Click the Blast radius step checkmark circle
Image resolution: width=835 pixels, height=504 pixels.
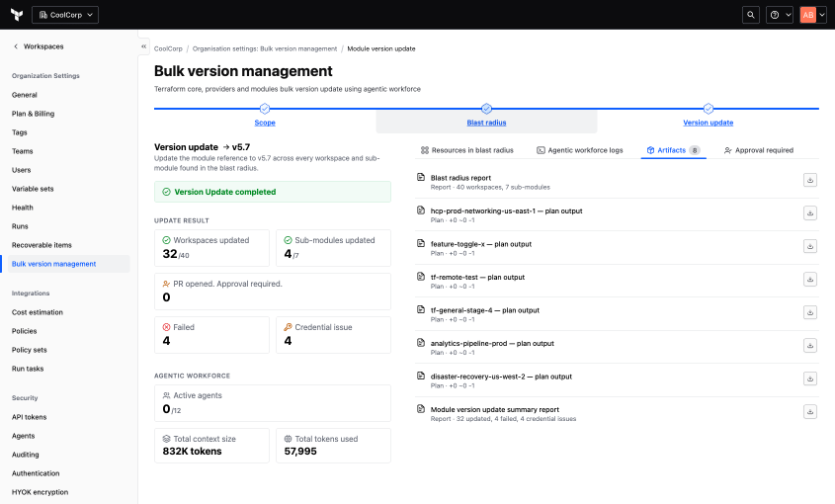pos(487,109)
